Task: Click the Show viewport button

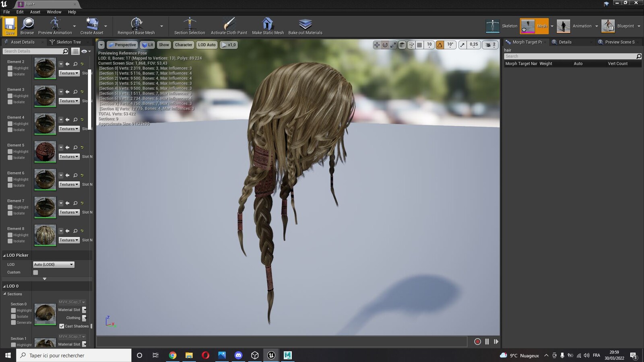Action: 164,45
